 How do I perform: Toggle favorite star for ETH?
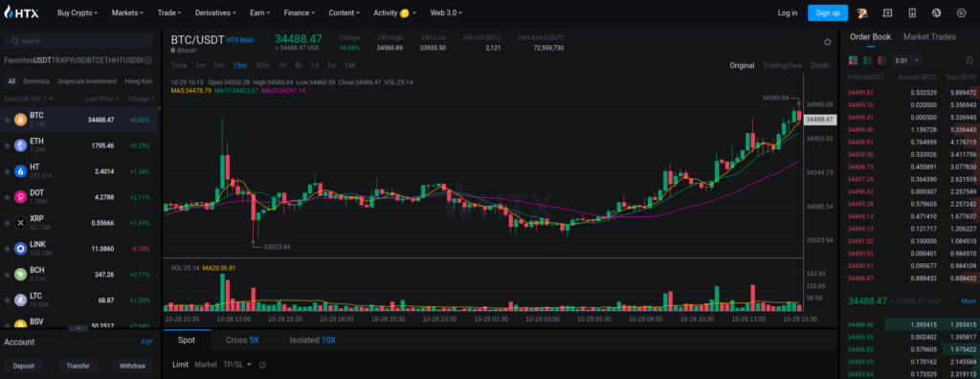(x=8, y=145)
